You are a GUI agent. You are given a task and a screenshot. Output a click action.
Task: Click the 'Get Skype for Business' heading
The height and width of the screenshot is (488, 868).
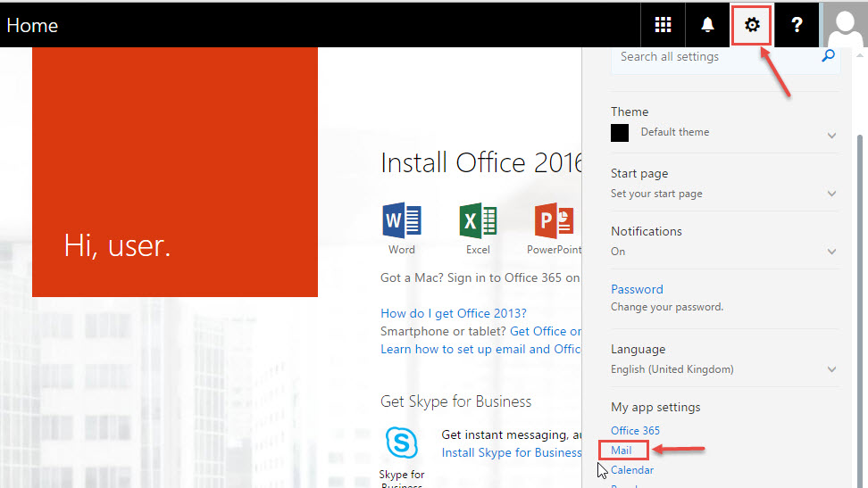(x=455, y=401)
